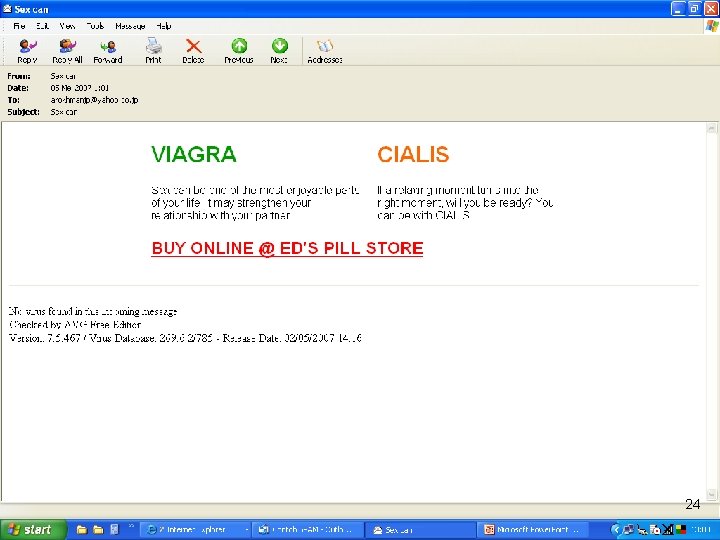The width and height of the screenshot is (720, 540).
Task: Go to the Previous message
Action: pyautogui.click(x=239, y=51)
